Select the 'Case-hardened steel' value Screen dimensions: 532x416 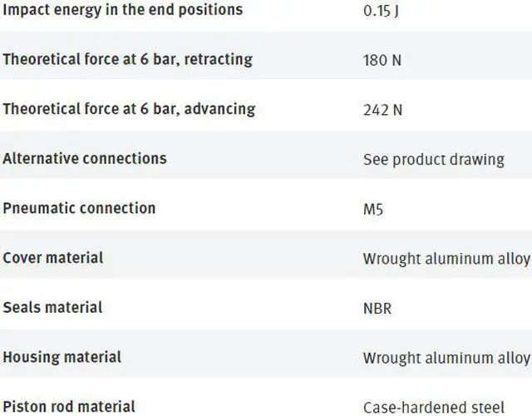[433, 408]
